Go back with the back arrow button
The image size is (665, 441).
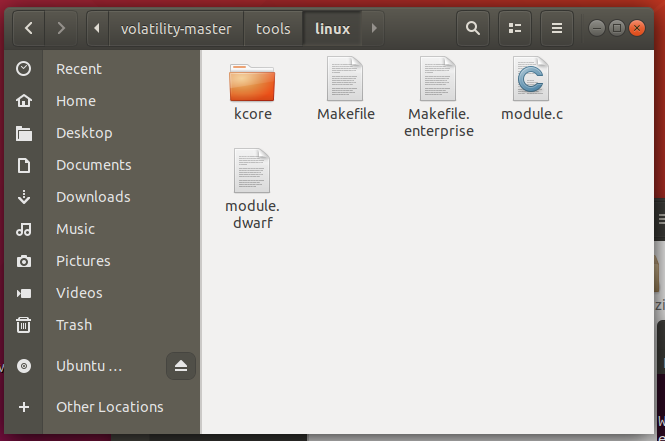(29, 28)
